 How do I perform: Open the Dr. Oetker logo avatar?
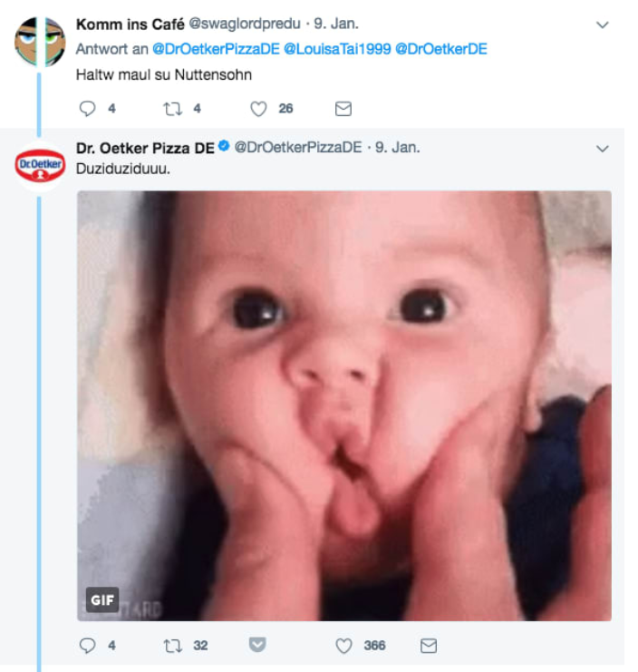click(40, 165)
